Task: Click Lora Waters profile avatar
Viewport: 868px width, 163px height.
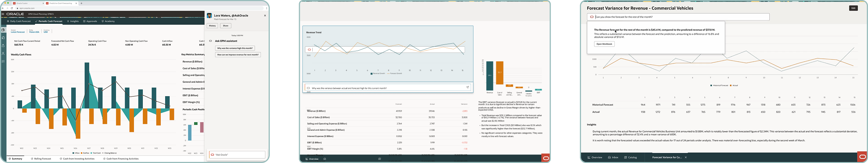Action: tap(210, 16)
